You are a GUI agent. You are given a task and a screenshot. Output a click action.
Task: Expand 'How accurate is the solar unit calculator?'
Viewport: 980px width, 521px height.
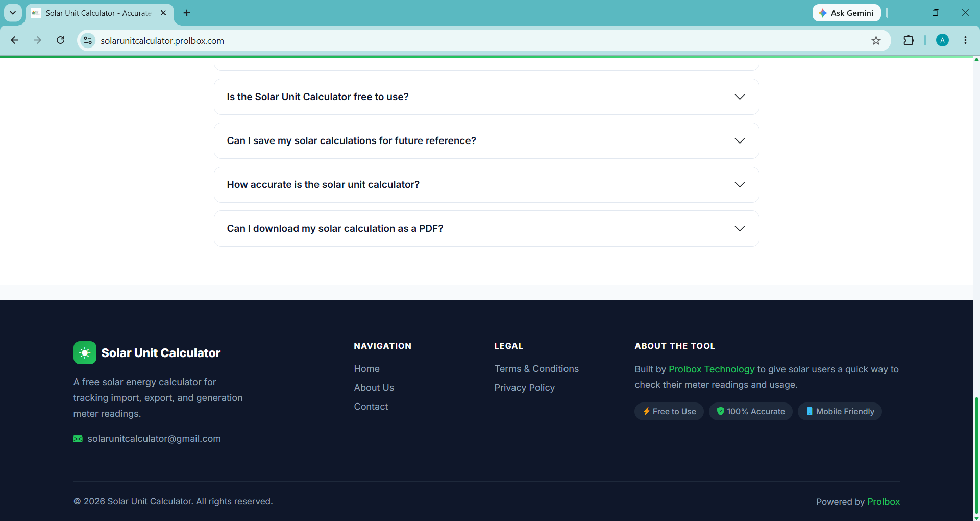click(486, 184)
